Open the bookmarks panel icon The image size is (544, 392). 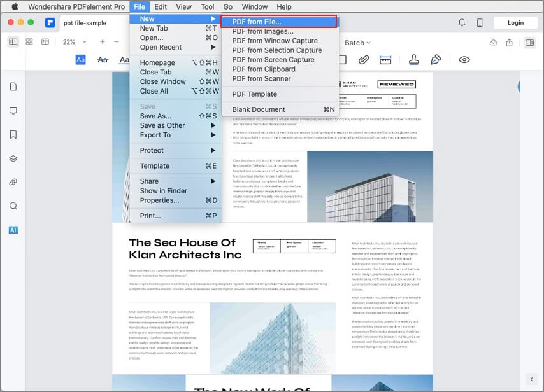coord(13,134)
